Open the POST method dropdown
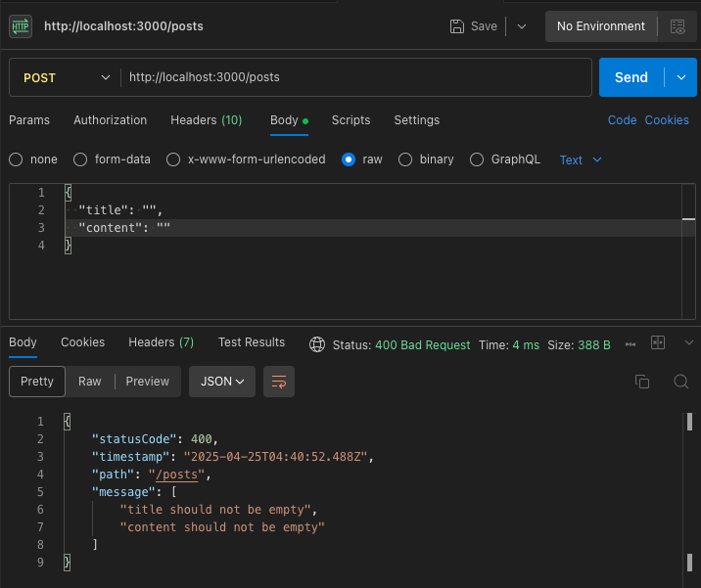This screenshot has height=588, width=701. (x=67, y=77)
